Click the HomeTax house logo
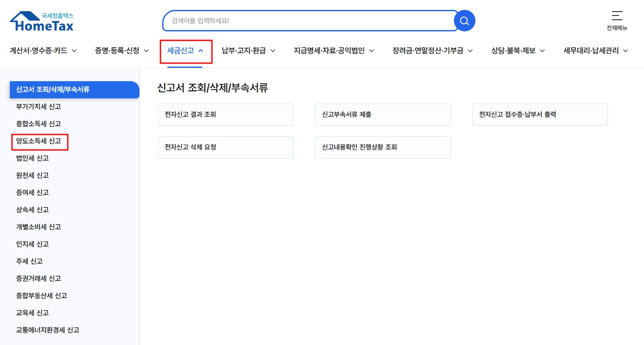Screen dimensions: 644x345 tap(41, 21)
